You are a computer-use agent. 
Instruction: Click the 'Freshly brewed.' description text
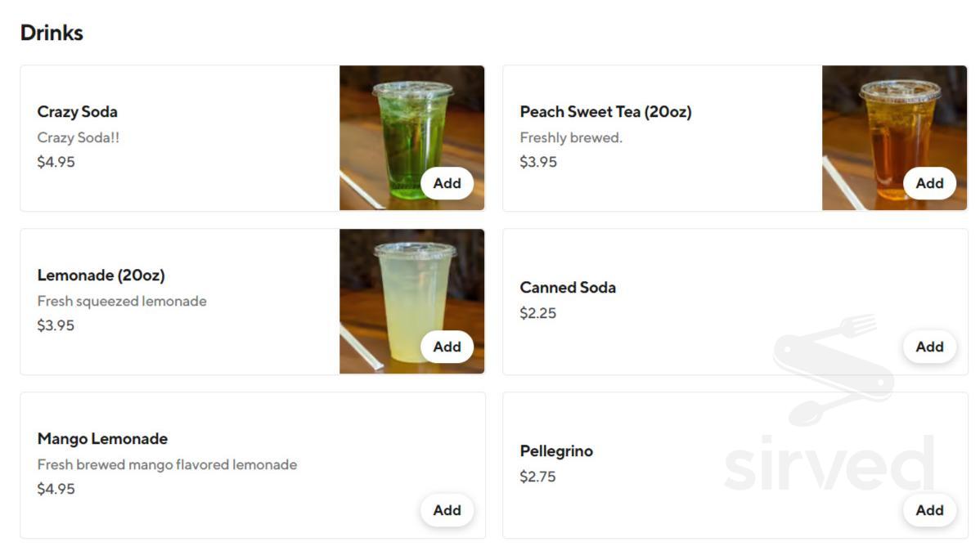(571, 137)
